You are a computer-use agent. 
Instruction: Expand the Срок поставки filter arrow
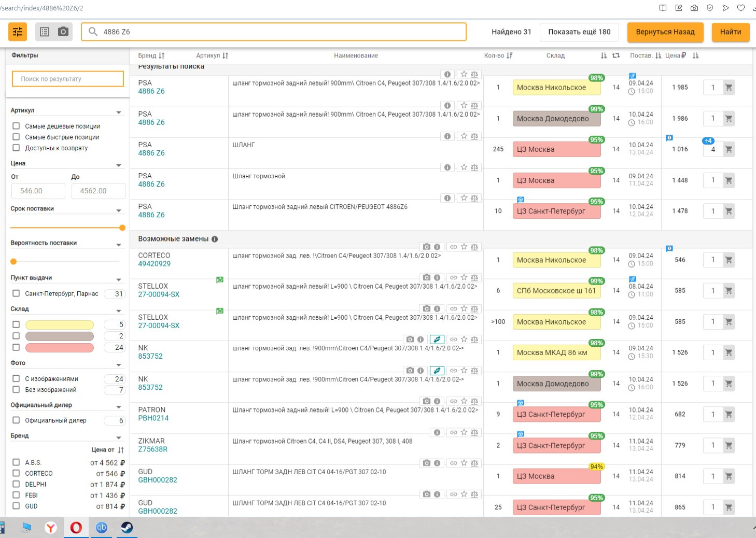click(x=119, y=210)
